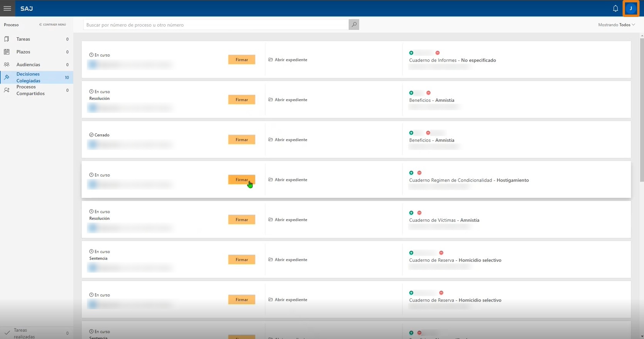
Task: Open Plazos in the sidebar
Action: point(37,52)
